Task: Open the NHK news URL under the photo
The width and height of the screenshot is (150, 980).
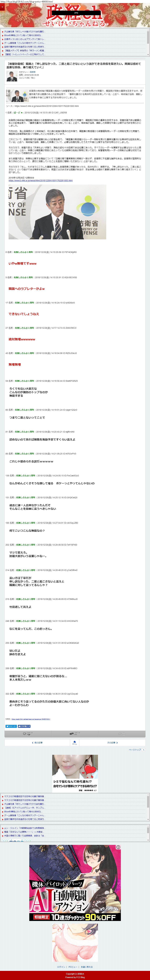Action: coord(40,180)
